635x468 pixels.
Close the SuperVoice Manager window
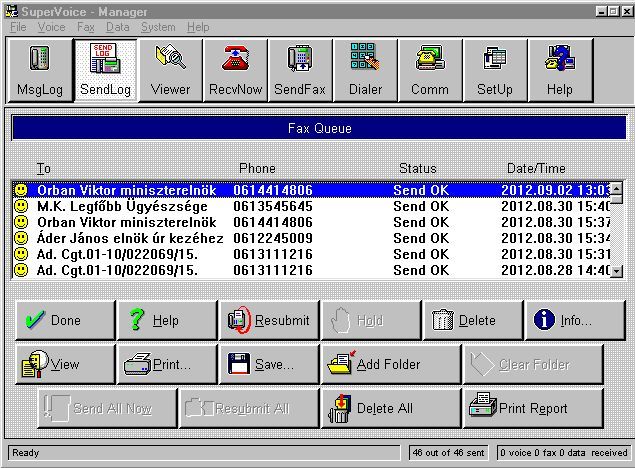627,11
